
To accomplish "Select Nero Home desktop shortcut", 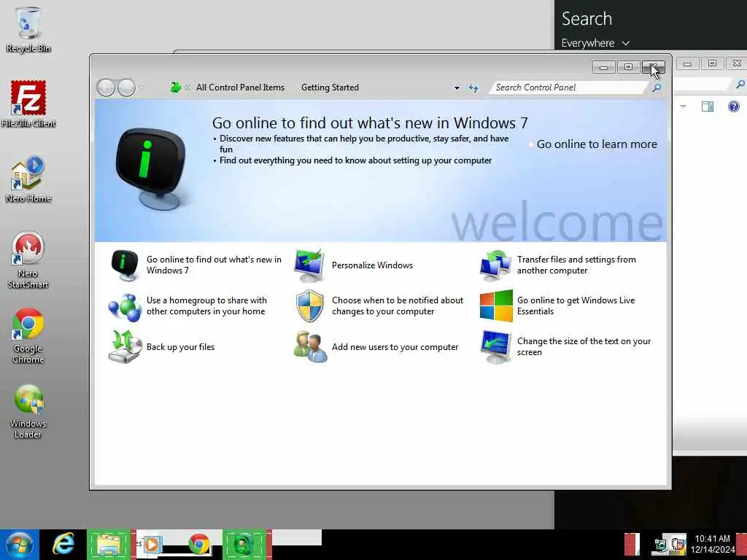I will click(x=28, y=179).
